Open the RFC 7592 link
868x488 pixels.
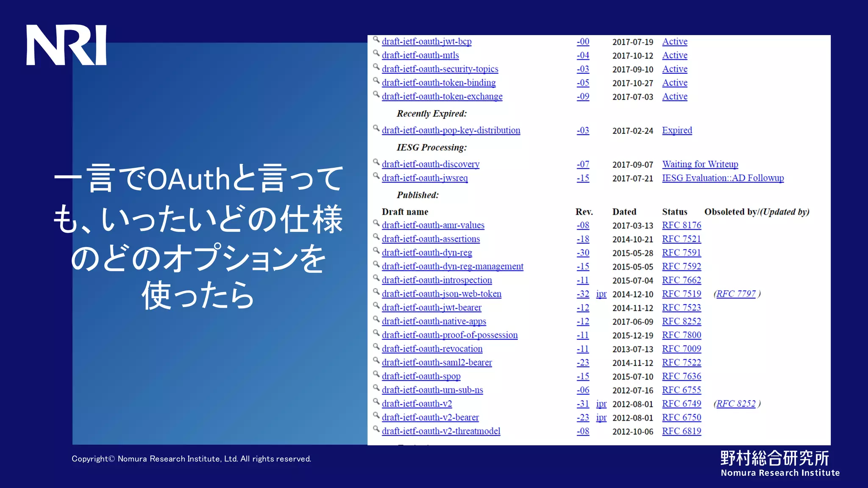[x=682, y=266]
